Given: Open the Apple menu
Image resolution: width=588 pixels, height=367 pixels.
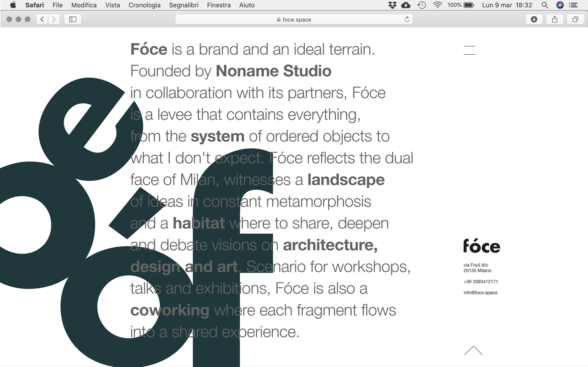Looking at the screenshot, I should point(13,5).
